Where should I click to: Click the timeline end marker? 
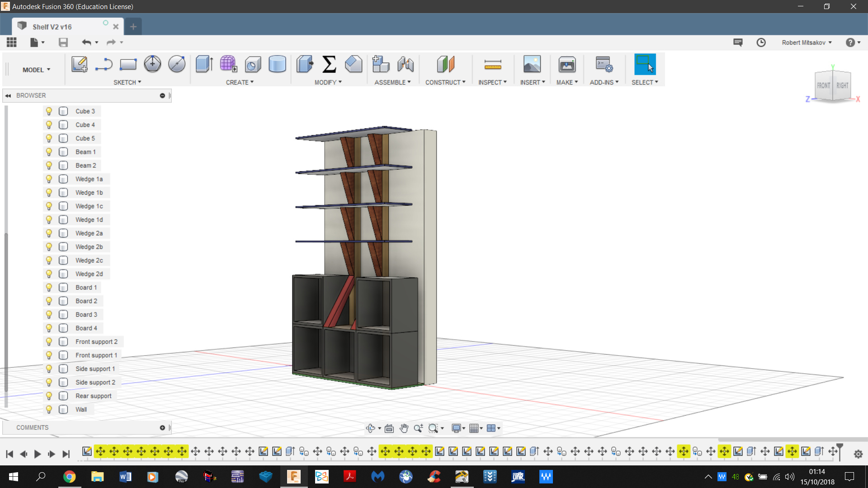click(x=840, y=451)
